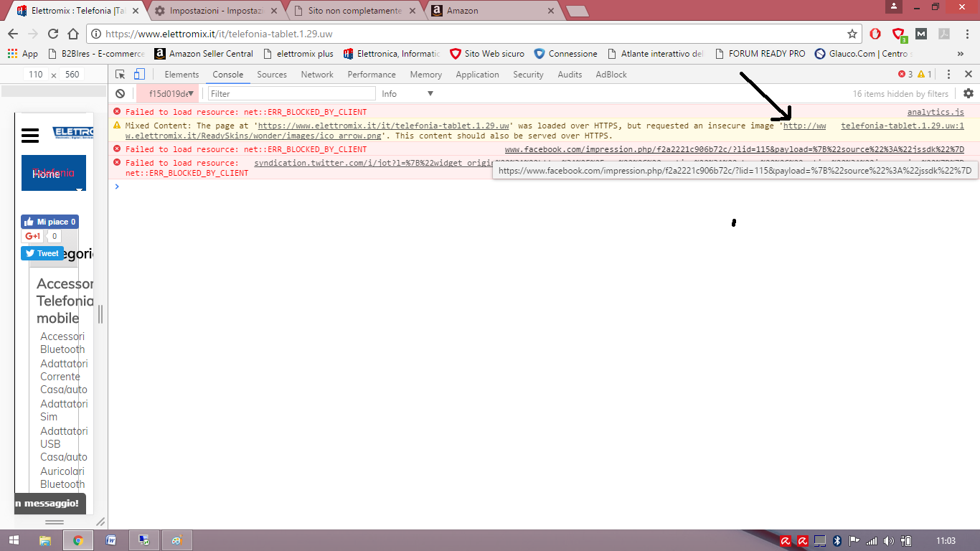Screen dimensions: 980x551
Task: Switch to the Amazon browser tab
Action: (x=494, y=11)
